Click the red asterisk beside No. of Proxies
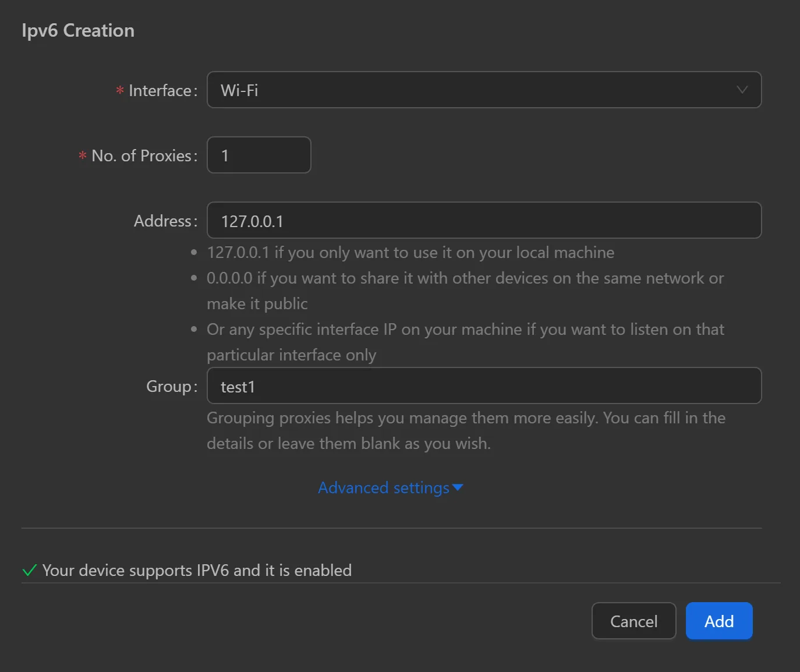This screenshot has width=800, height=672. click(82, 155)
